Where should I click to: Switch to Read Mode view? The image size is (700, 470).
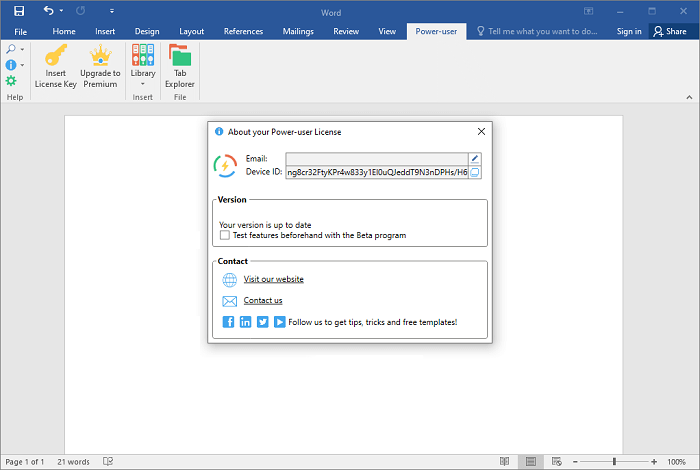(504, 462)
